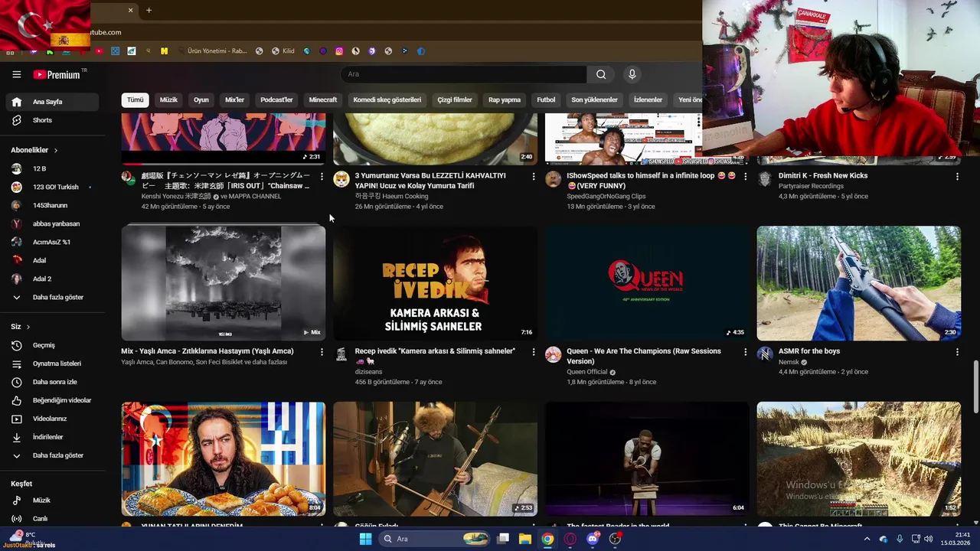Screen dimensions: 980x551
Task: Select the İzlenenler filter chip
Action: 648,99
